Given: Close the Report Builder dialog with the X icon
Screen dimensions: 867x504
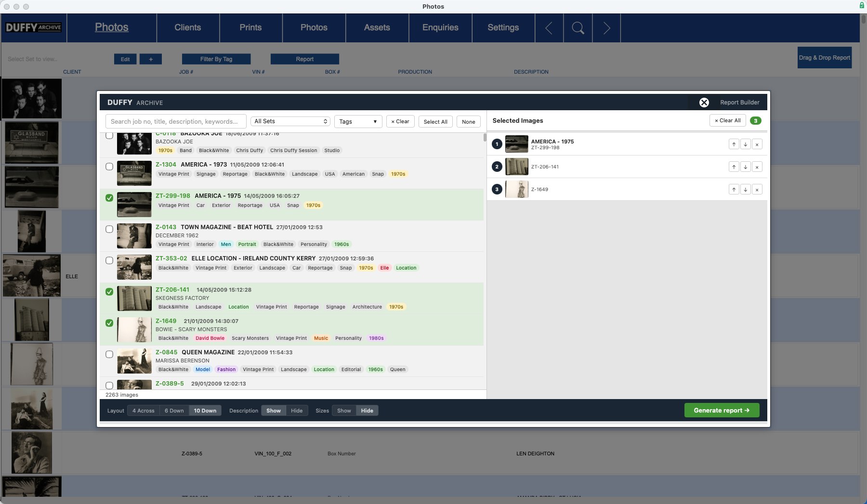Looking at the screenshot, I should [x=704, y=103].
